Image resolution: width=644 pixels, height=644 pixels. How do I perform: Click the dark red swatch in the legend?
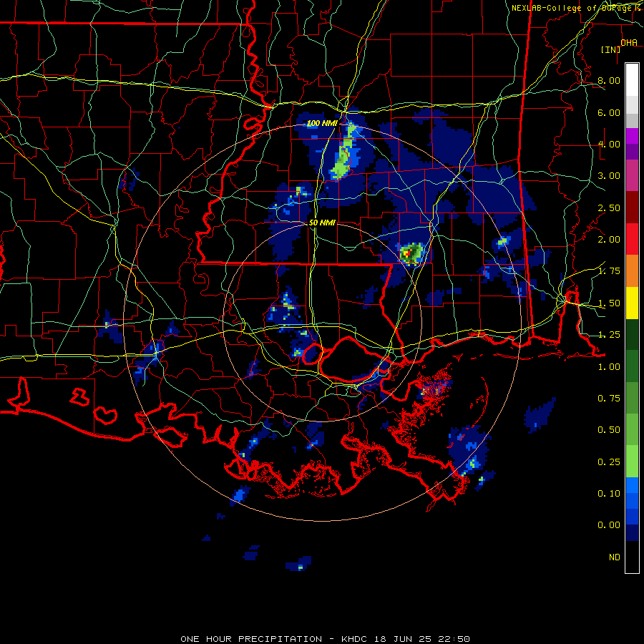click(x=632, y=208)
